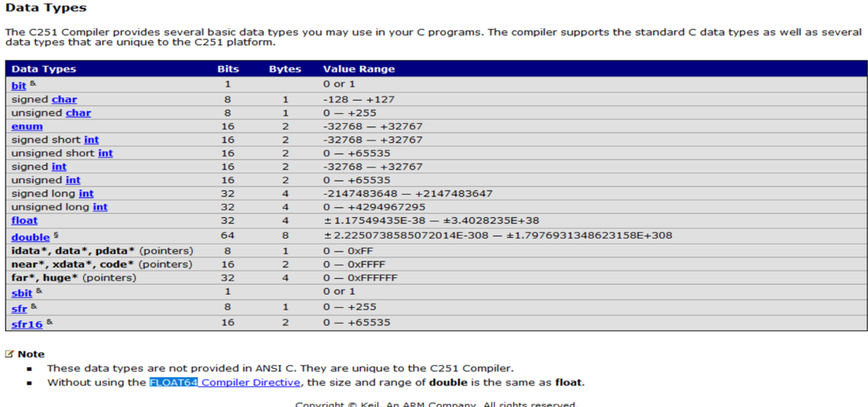
Task: Open the char link in unsigned char row
Action: point(78,113)
